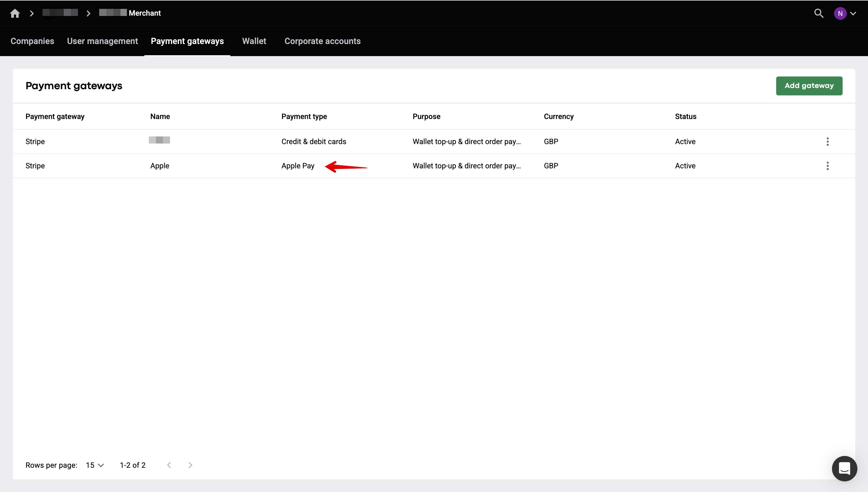The image size is (868, 492).
Task: Go to the next page arrow
Action: pyautogui.click(x=190, y=465)
